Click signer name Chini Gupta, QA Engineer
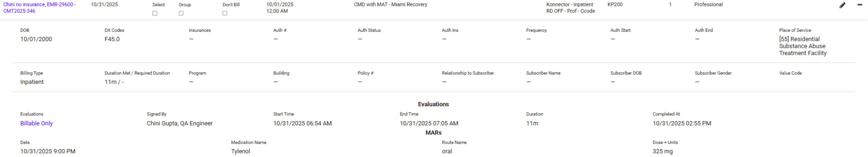 coord(179,123)
